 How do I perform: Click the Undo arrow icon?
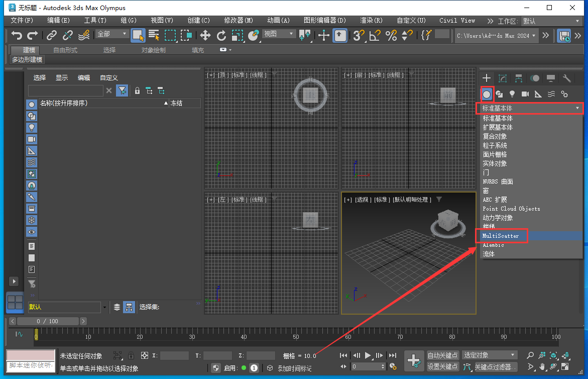[17, 35]
